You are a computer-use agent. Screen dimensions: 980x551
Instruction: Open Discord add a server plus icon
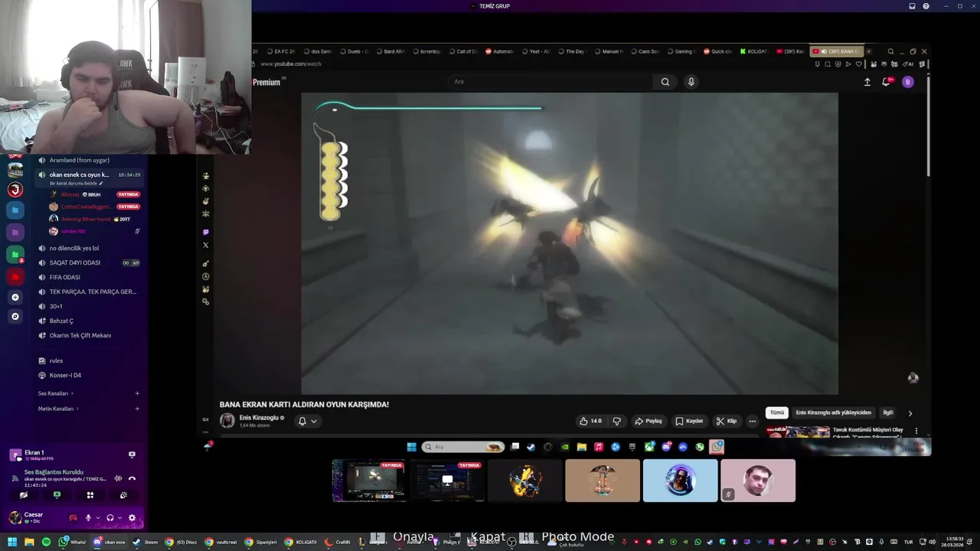pos(15,297)
